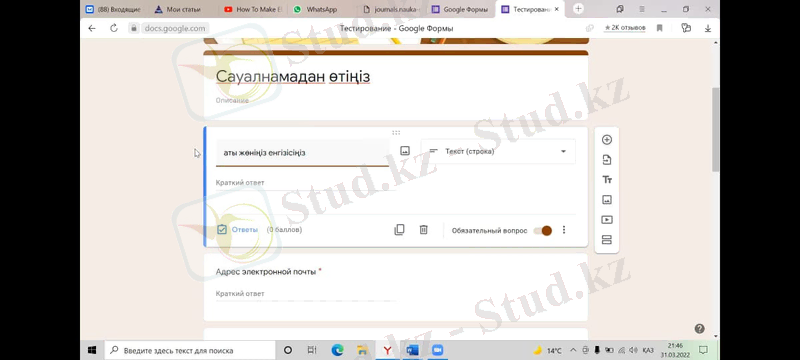Toggle the Обязательный вопрос switch
Image resolution: width=800 pixels, height=360 pixels.
coord(543,230)
